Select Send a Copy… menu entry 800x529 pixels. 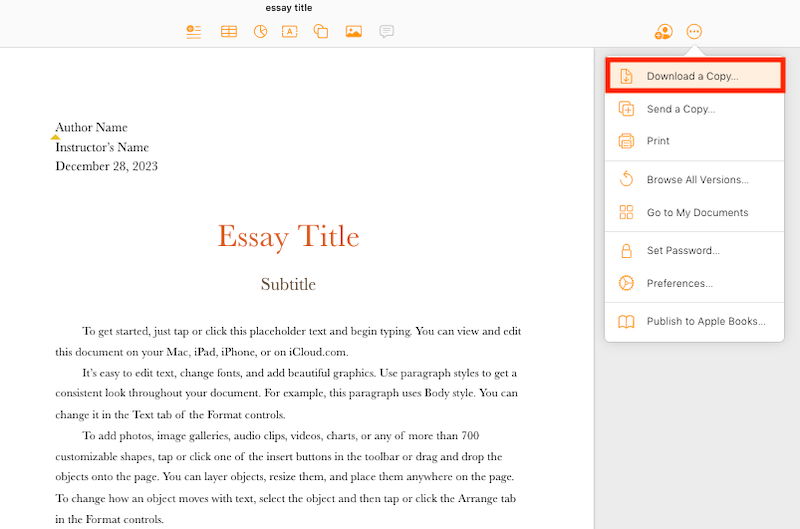click(x=680, y=109)
